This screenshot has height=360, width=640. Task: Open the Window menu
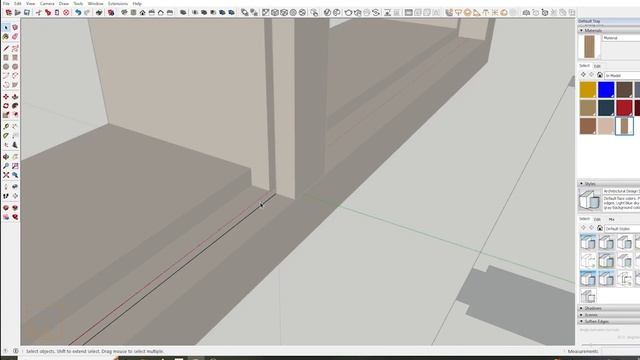[96, 3]
